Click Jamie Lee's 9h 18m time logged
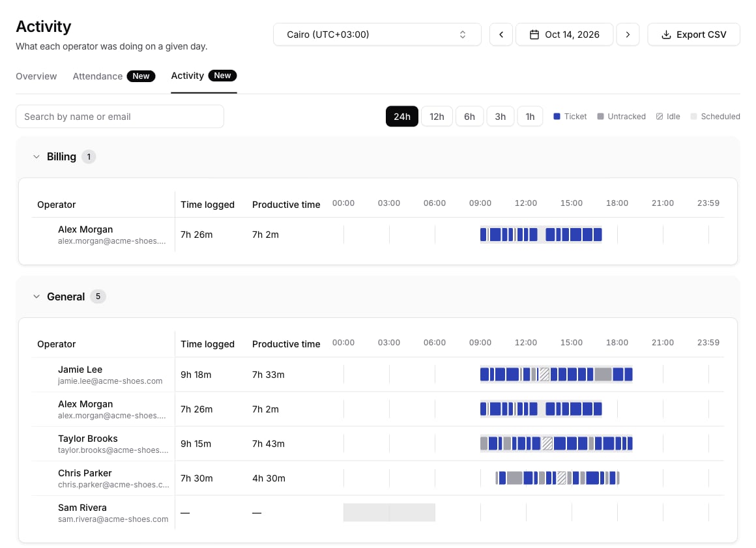 click(x=196, y=375)
